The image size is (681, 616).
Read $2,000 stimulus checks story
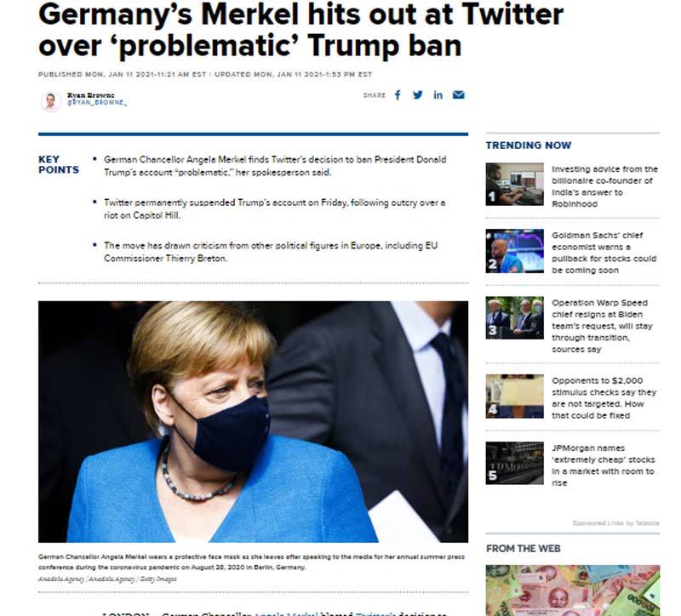(x=604, y=397)
